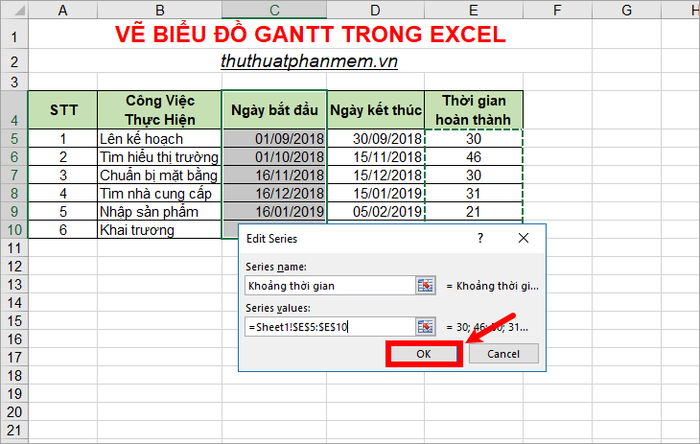This screenshot has width=700, height=444.
Task: Click the Series name input field
Action: point(330,286)
